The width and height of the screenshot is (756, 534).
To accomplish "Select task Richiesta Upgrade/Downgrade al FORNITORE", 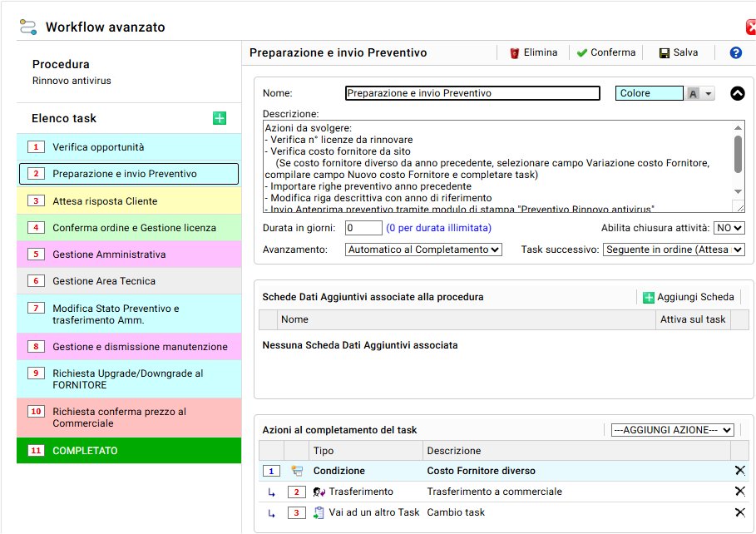I will click(129, 379).
